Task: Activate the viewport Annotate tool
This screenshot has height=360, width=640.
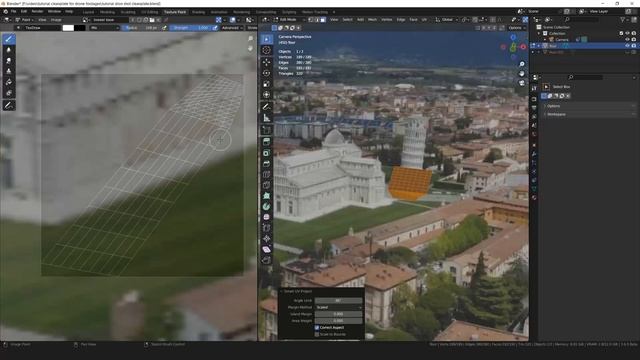Action: (267, 107)
